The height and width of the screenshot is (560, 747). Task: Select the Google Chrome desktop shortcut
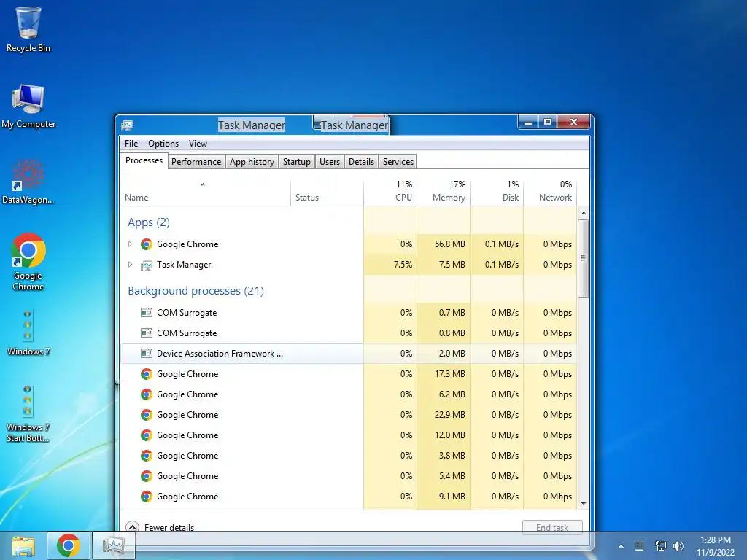point(28,261)
